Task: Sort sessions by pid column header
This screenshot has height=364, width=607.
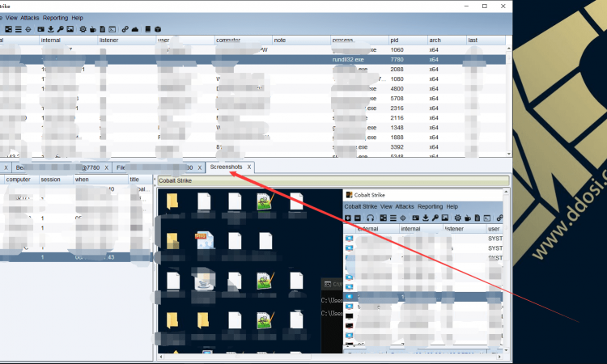Action: coord(408,40)
